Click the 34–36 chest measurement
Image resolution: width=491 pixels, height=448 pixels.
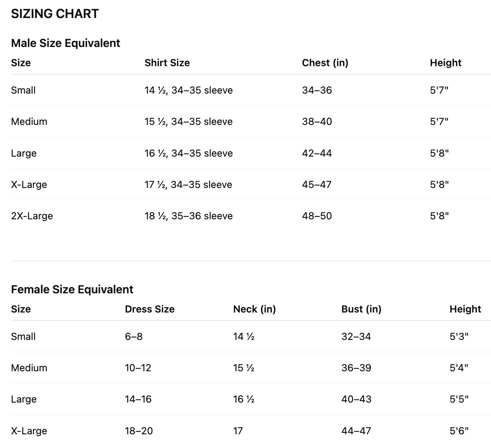tap(317, 90)
